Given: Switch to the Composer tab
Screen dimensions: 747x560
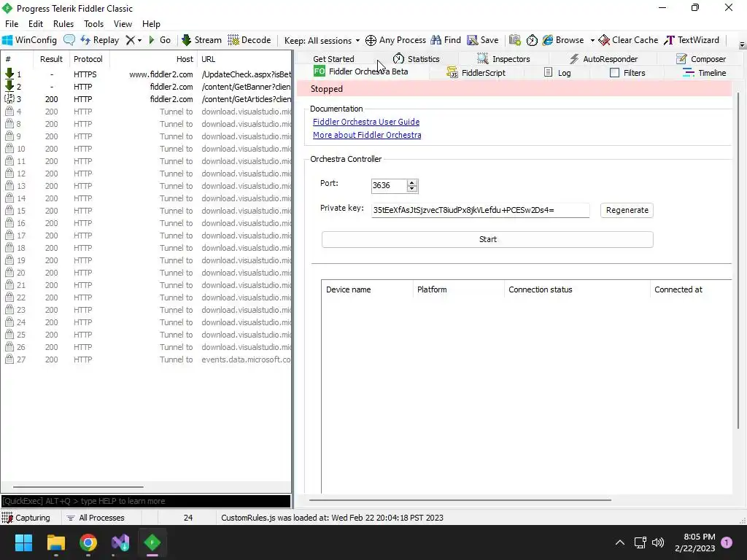Looking at the screenshot, I should [701, 59].
